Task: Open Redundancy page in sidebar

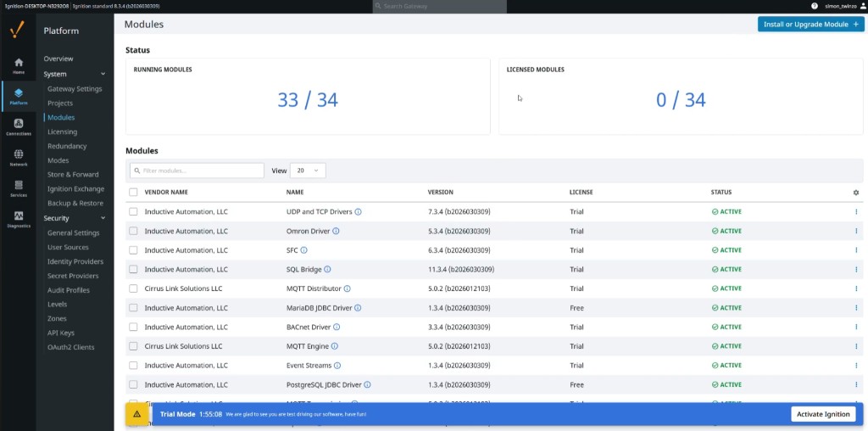Action: tap(67, 146)
